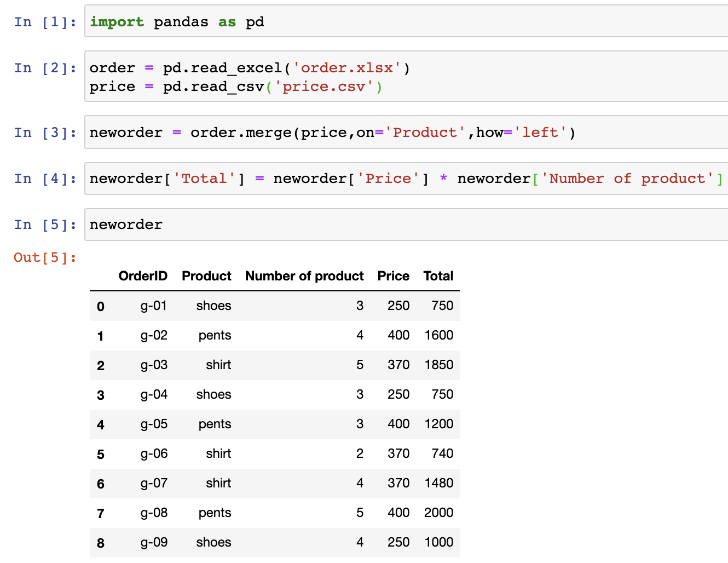
Task: Click the g-05 order ID cell
Action: [154, 424]
